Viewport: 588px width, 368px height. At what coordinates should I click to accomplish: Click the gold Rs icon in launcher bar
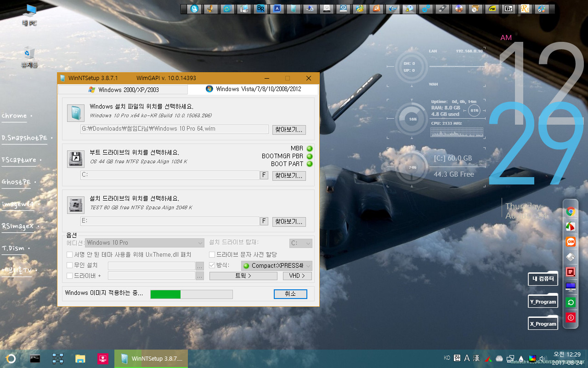pyautogui.click(x=525, y=9)
